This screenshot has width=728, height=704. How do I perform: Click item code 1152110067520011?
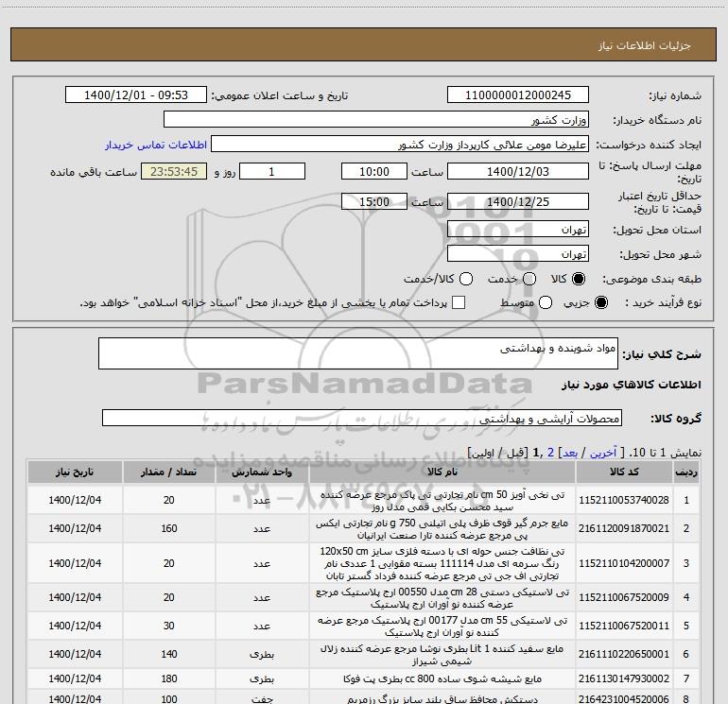[x=624, y=626]
